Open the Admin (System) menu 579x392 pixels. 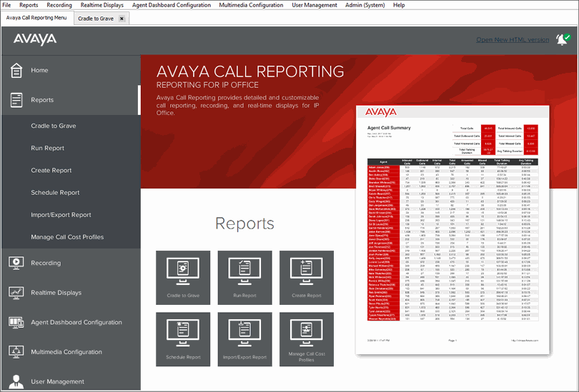pyautogui.click(x=365, y=5)
